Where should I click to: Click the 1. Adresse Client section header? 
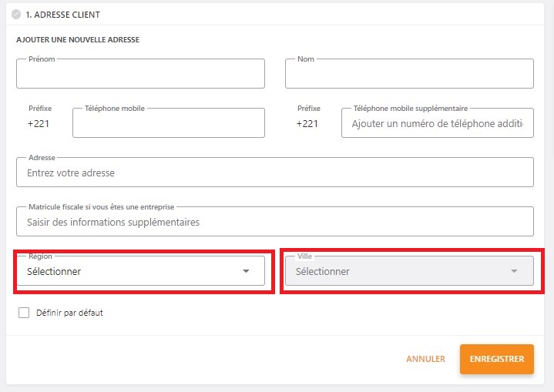coord(62,15)
